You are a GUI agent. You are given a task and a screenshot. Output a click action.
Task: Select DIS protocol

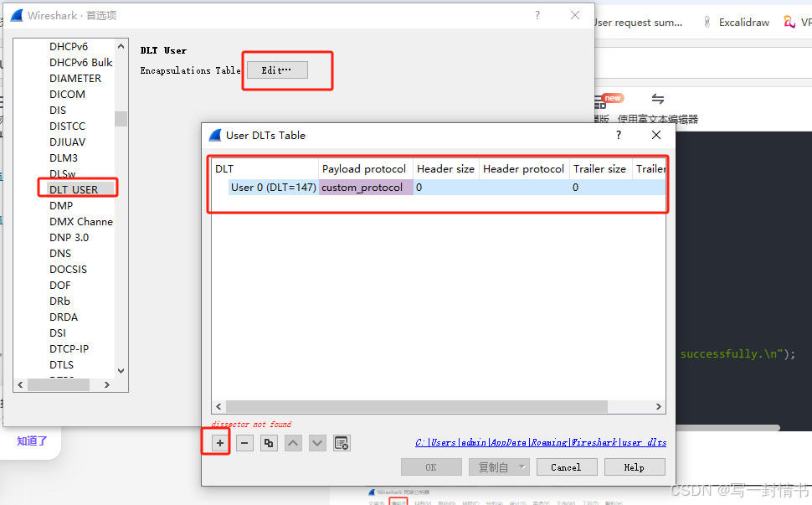tap(58, 111)
